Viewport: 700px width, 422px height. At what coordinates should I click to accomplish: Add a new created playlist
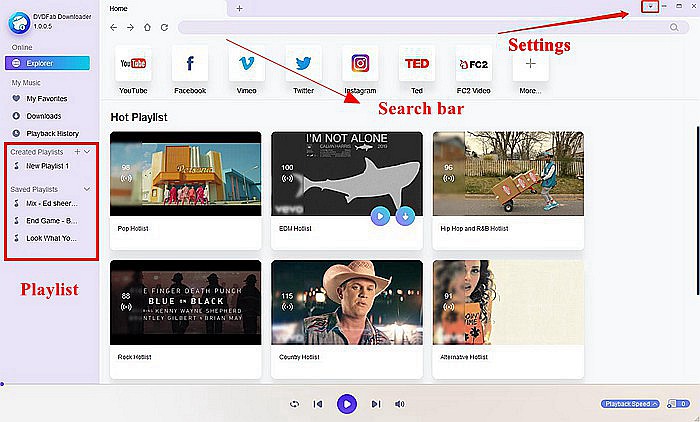tap(77, 152)
